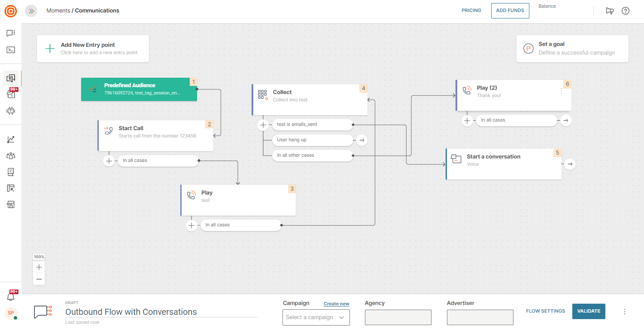Viewport: 644px width, 329px height.
Task: Open the People icon in sidebar
Action: 11,155
